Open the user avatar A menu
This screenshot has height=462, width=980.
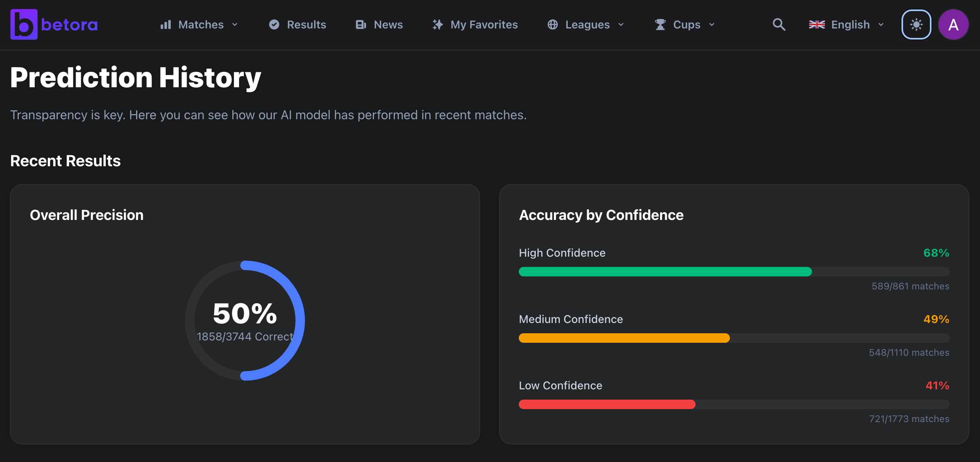953,24
